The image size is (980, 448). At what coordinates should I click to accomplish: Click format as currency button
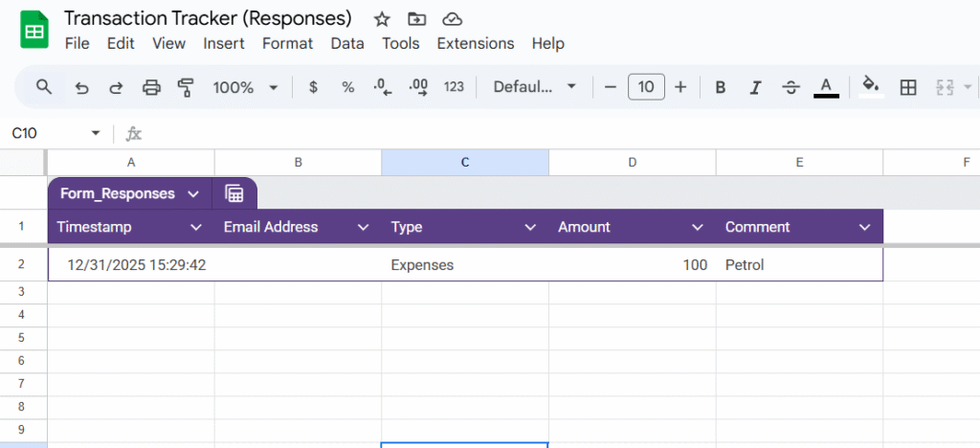click(313, 87)
